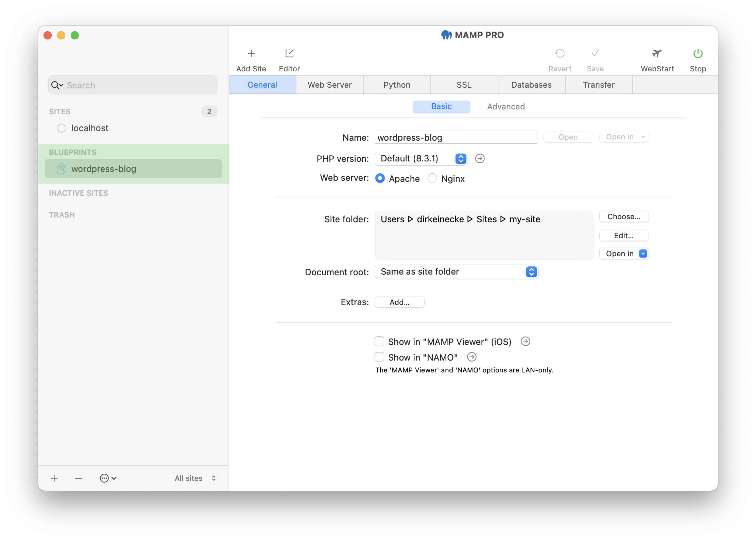756x541 pixels.
Task: Open the Document root dropdown
Action: coord(457,272)
